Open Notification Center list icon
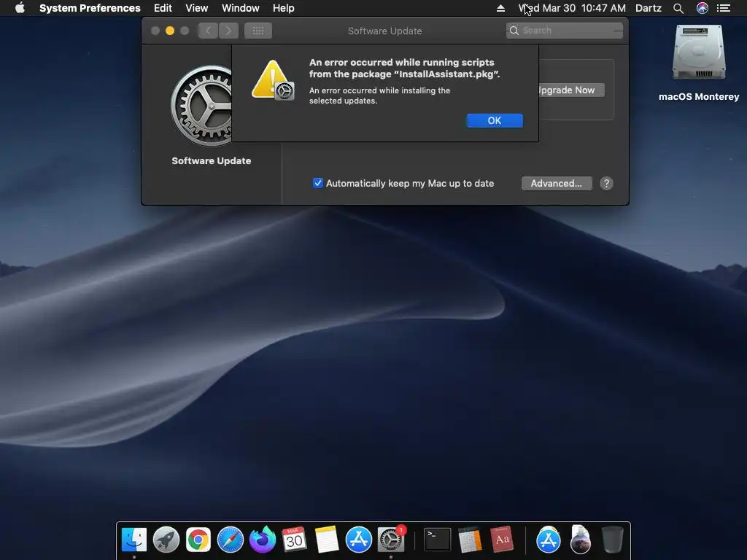This screenshot has width=747, height=560. pyautogui.click(x=724, y=8)
